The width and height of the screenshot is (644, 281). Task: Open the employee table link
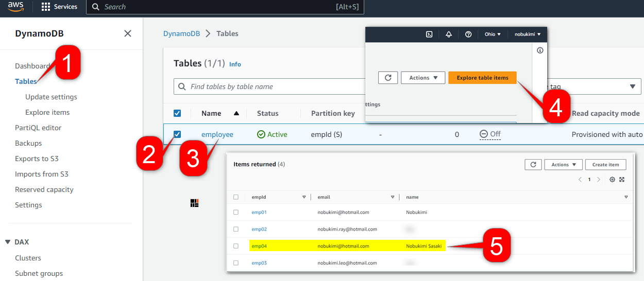pos(217,134)
